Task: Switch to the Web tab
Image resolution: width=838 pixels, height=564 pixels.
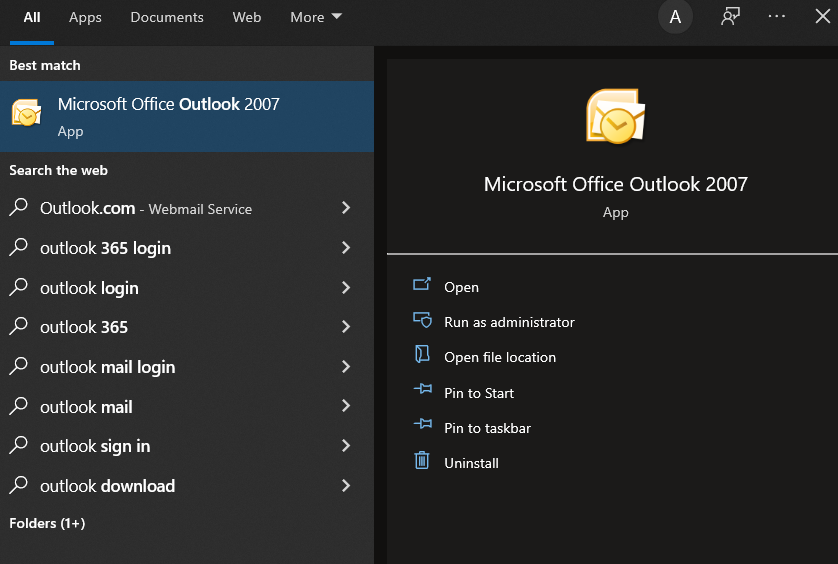Action: click(247, 17)
